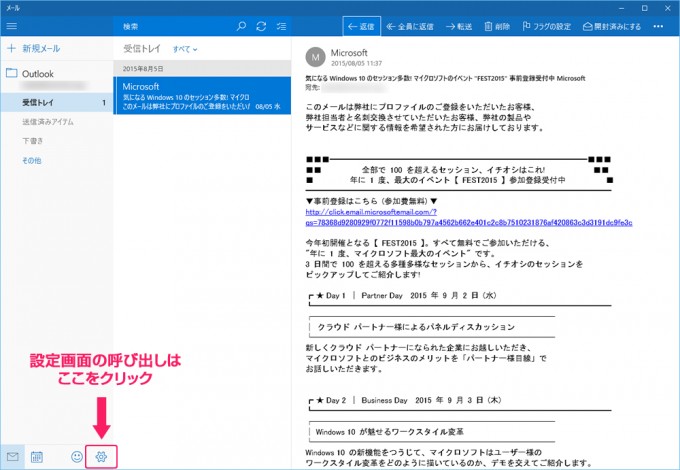The width and height of the screenshot is (680, 470).
Task: Click フラグの設定 flag button
Action: pos(546,26)
